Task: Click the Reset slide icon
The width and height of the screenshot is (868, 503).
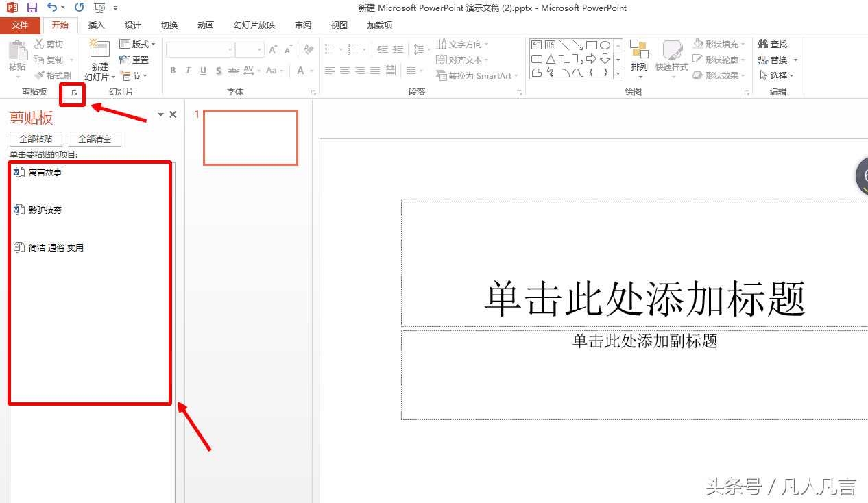Action: pos(125,60)
